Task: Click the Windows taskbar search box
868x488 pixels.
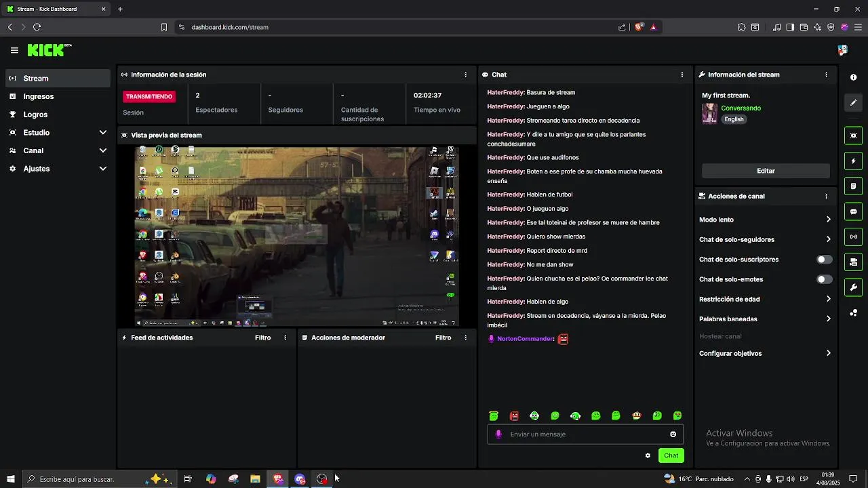Action: tap(99, 479)
